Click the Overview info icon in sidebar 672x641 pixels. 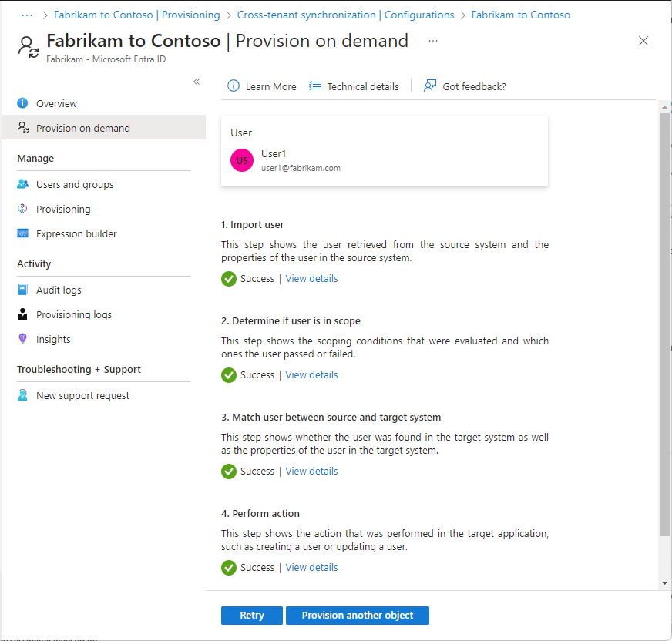coord(23,103)
